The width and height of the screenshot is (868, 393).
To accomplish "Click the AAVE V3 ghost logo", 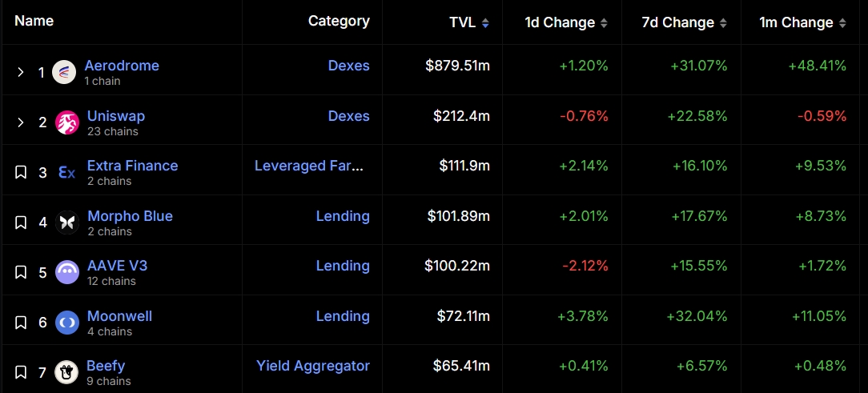I will point(67,272).
